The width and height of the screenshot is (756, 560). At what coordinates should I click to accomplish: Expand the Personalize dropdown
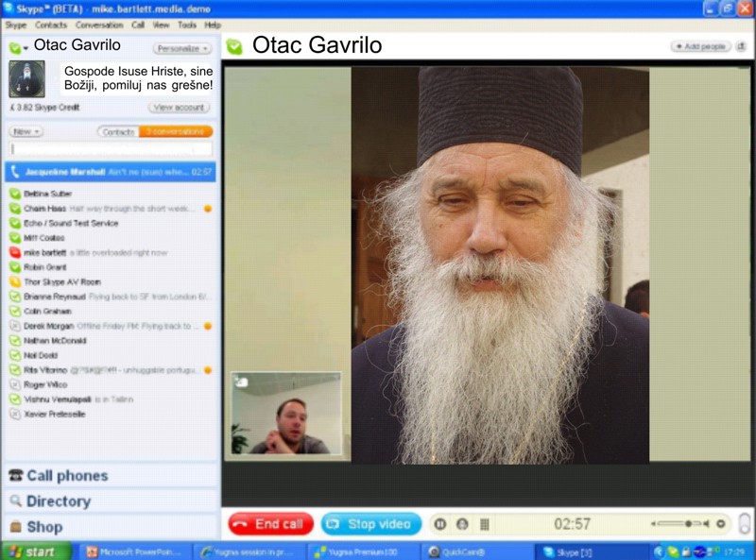[x=182, y=48]
